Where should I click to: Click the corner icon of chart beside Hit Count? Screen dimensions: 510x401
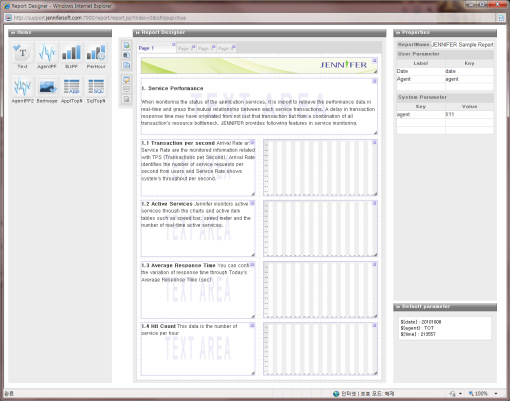tap(374, 325)
